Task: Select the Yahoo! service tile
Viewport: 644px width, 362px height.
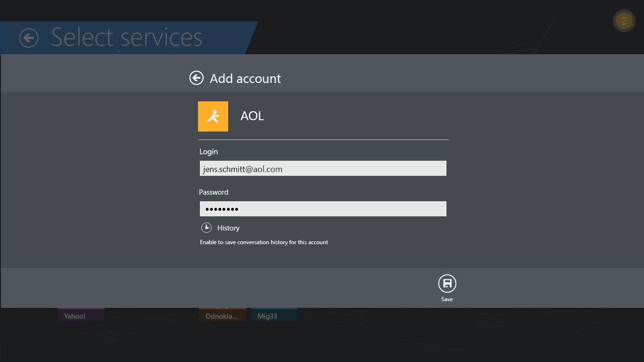Action: (x=81, y=315)
